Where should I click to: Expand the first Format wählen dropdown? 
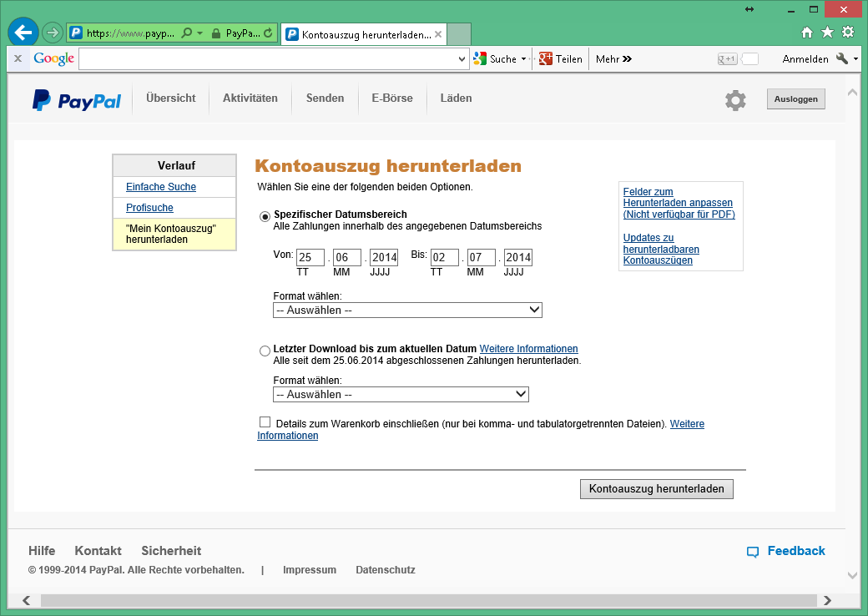point(407,311)
